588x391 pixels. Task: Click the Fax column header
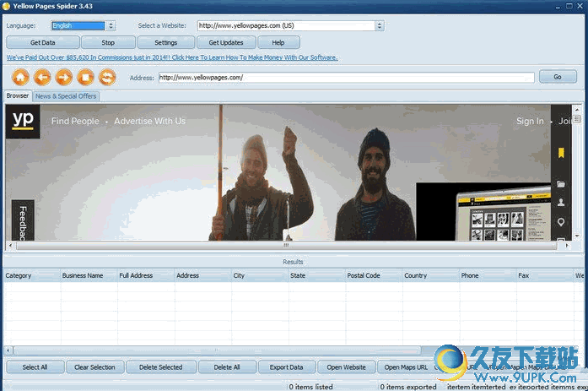tap(545, 275)
